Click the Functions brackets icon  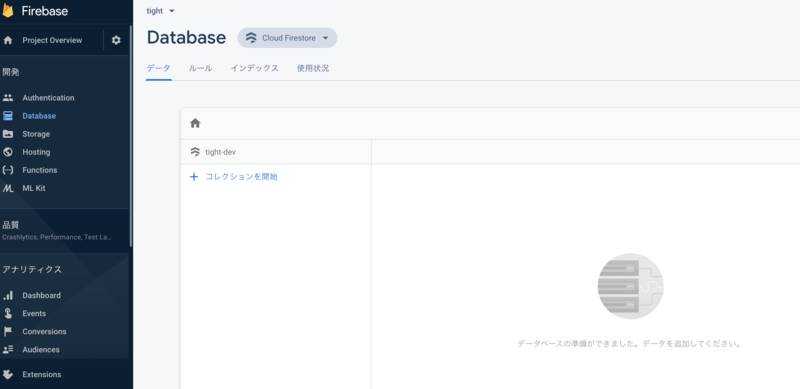coord(8,170)
